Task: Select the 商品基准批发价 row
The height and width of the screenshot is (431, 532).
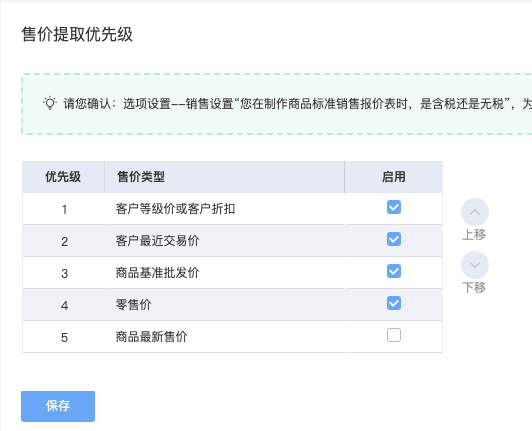Action: pos(232,273)
